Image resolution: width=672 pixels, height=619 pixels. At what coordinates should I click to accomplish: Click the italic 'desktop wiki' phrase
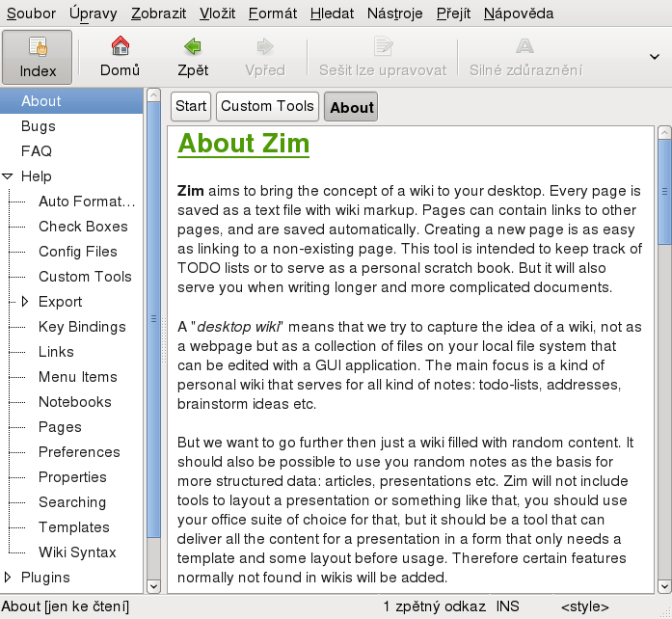(x=238, y=327)
